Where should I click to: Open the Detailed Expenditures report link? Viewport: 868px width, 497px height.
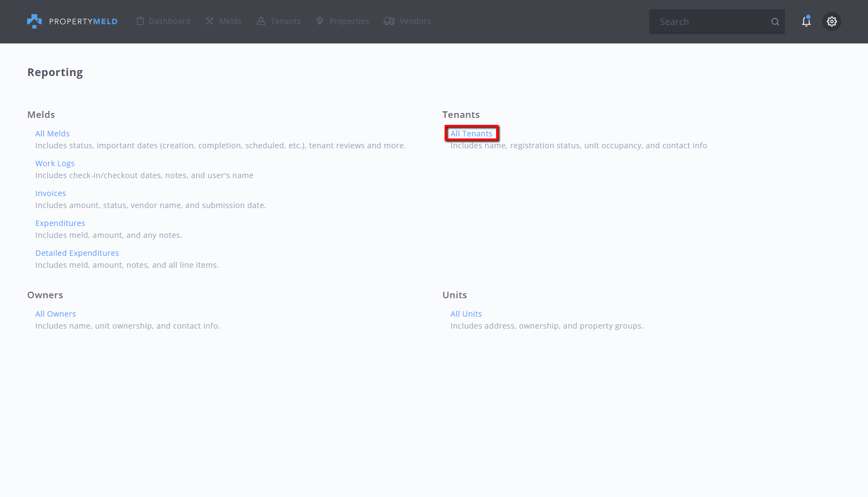(77, 253)
